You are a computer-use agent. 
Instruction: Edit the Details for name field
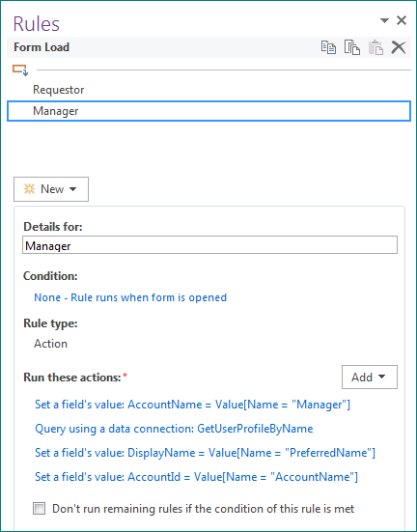(x=209, y=245)
